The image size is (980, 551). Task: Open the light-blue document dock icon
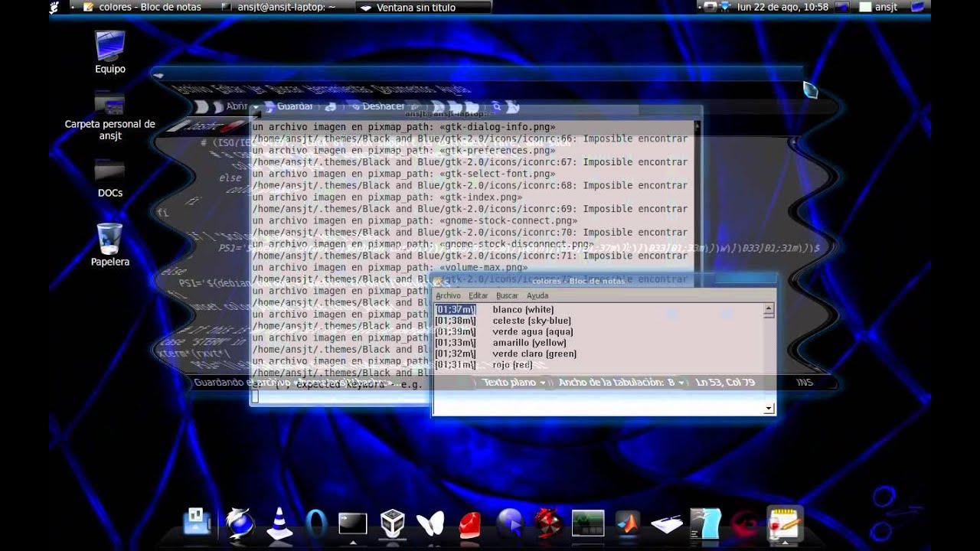[x=705, y=523]
